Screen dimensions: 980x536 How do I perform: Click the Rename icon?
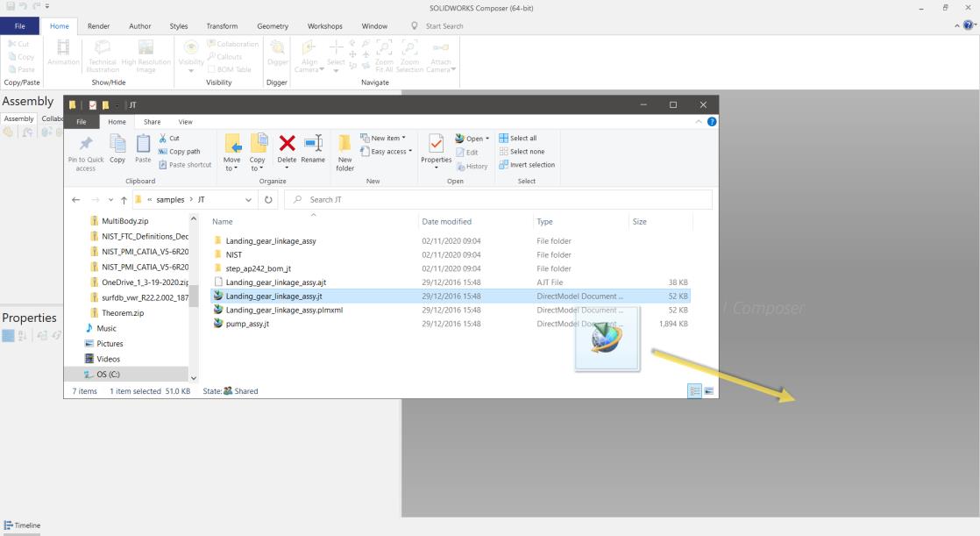click(313, 143)
